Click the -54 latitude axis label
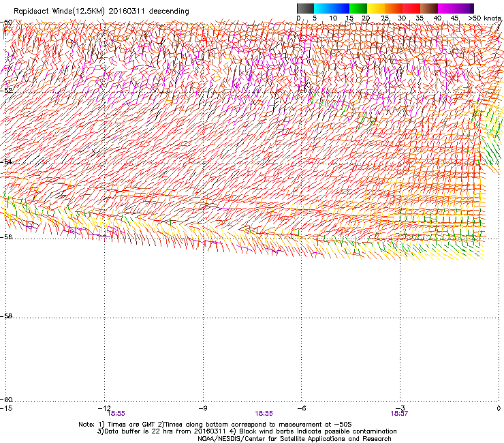 (x=6, y=162)
